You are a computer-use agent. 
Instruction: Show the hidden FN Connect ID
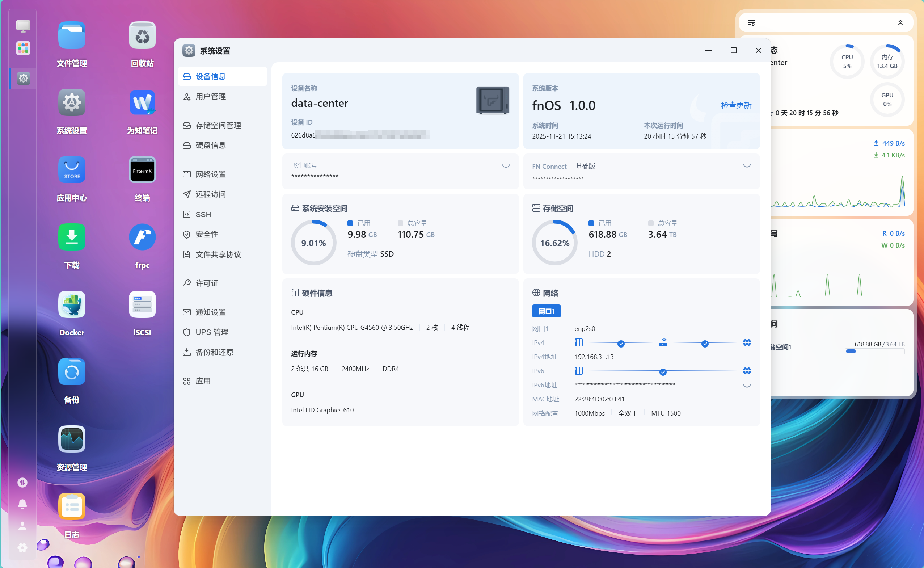[746, 167]
